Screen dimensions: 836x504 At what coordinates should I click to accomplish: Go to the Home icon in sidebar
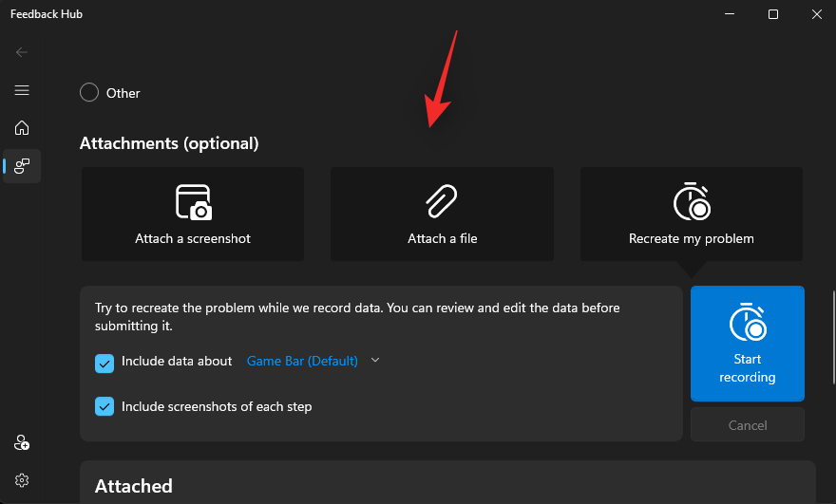[22, 128]
